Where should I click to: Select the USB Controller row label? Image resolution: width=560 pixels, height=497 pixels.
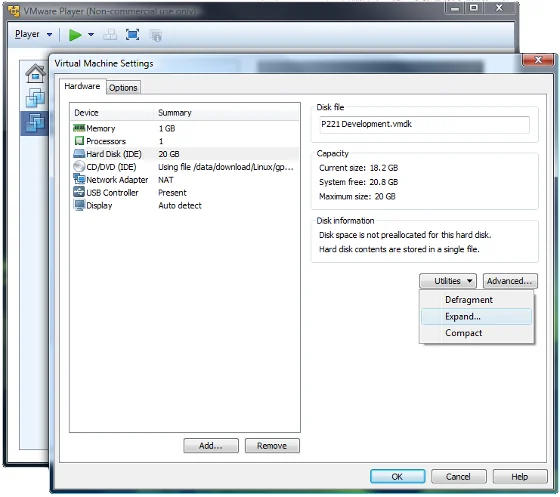click(x=112, y=193)
